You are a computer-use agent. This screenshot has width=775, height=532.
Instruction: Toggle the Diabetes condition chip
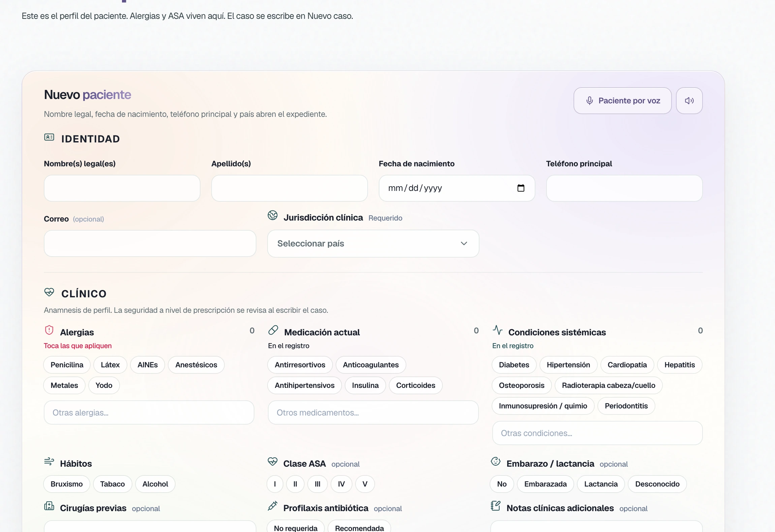pyautogui.click(x=514, y=365)
